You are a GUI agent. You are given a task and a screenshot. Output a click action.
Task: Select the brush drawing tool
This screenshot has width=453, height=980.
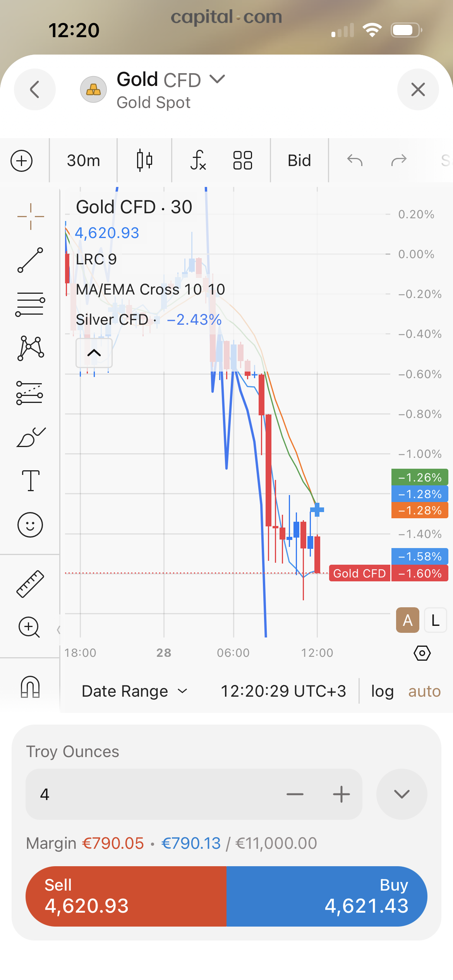tap(31, 437)
